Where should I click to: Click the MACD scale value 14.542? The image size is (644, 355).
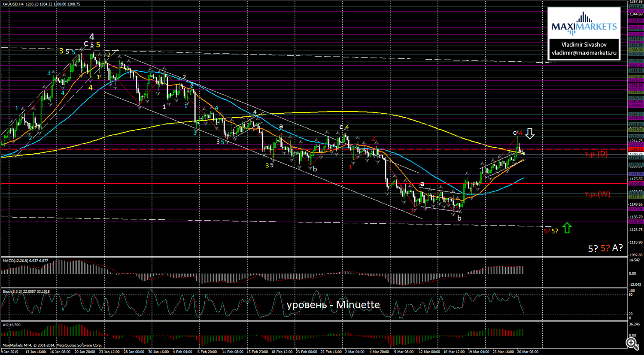click(x=635, y=260)
